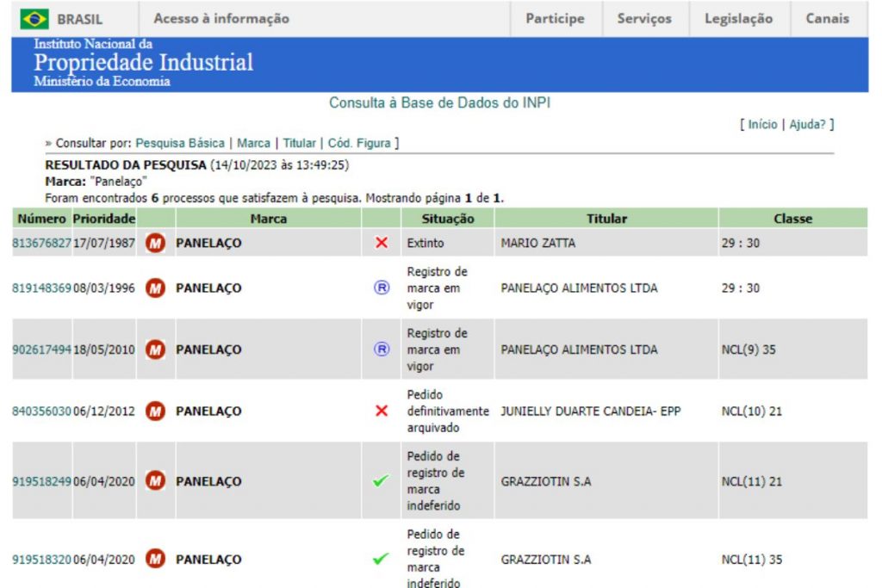Open the Serviços menu

644,19
